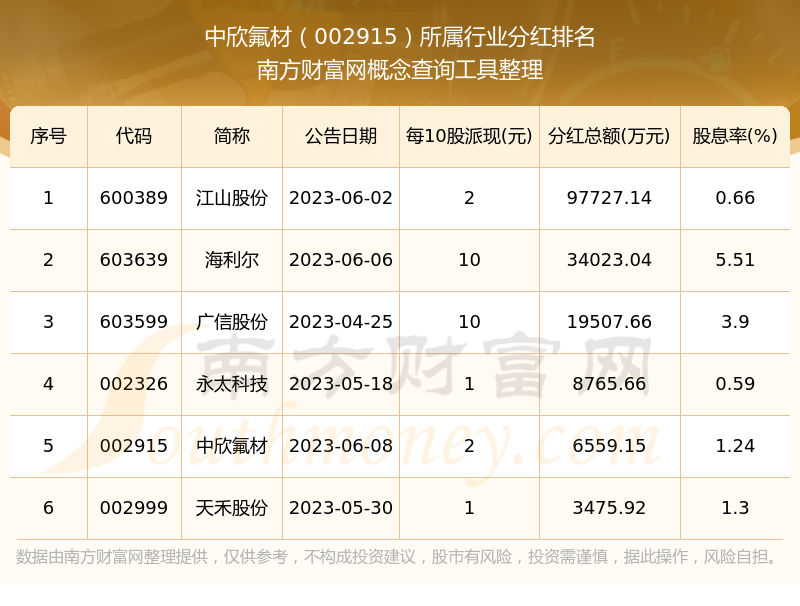
Task: Click the yield value 0.59
Action: 735,384
